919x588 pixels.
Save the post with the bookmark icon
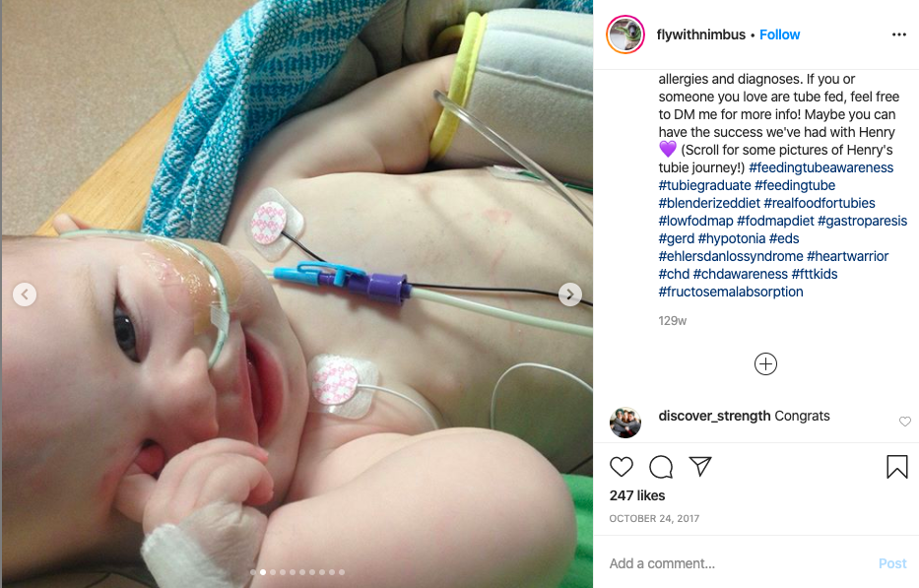[896, 467]
